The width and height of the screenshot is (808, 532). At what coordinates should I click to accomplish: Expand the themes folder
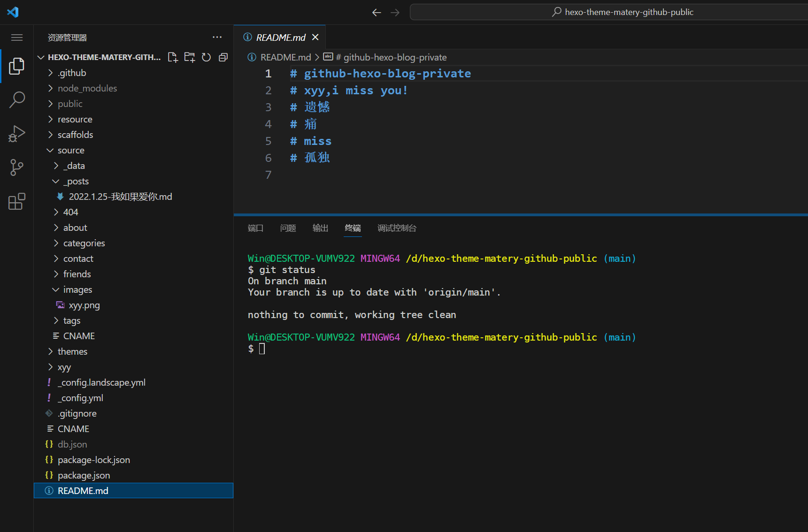(133, 351)
